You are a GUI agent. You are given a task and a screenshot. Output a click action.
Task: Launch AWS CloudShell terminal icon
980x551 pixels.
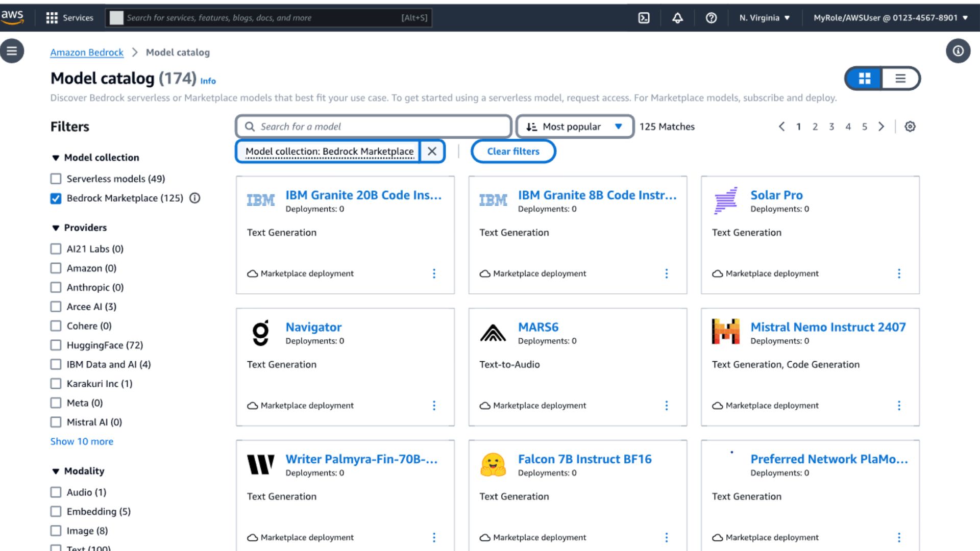pyautogui.click(x=644, y=18)
